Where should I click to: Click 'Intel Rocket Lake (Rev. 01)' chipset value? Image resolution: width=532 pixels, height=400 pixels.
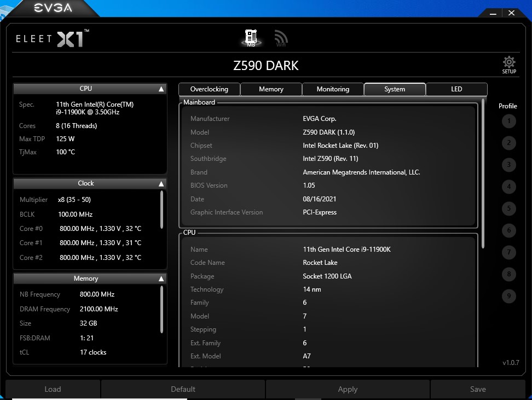coord(340,146)
